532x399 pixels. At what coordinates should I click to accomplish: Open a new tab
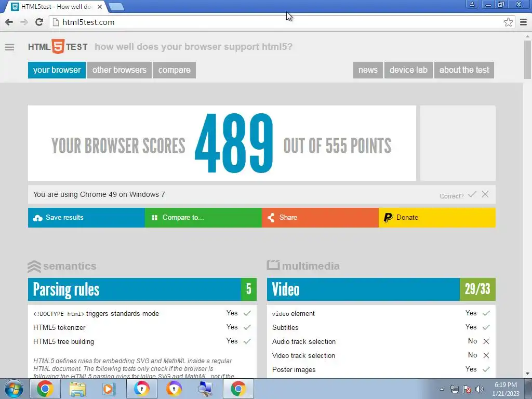[117, 6]
